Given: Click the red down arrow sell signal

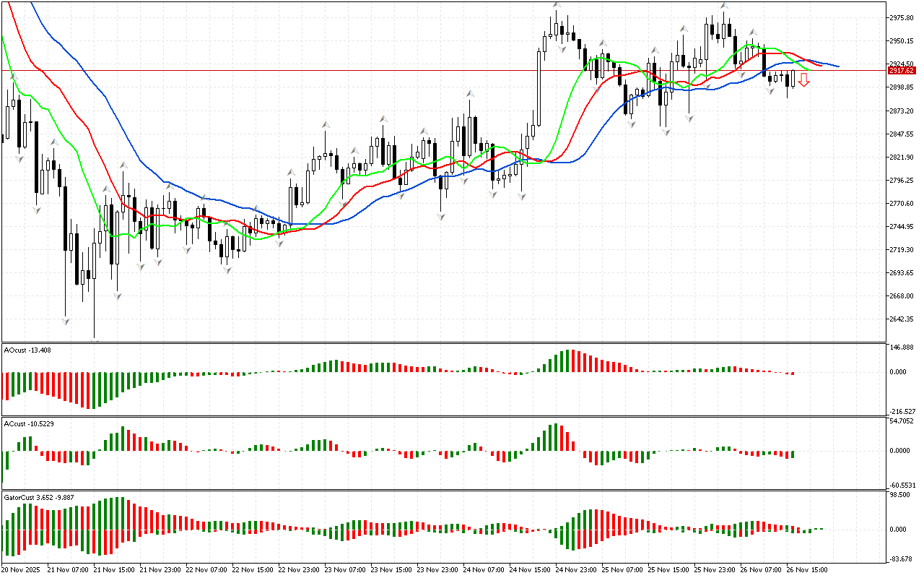Looking at the screenshot, I should [x=803, y=79].
